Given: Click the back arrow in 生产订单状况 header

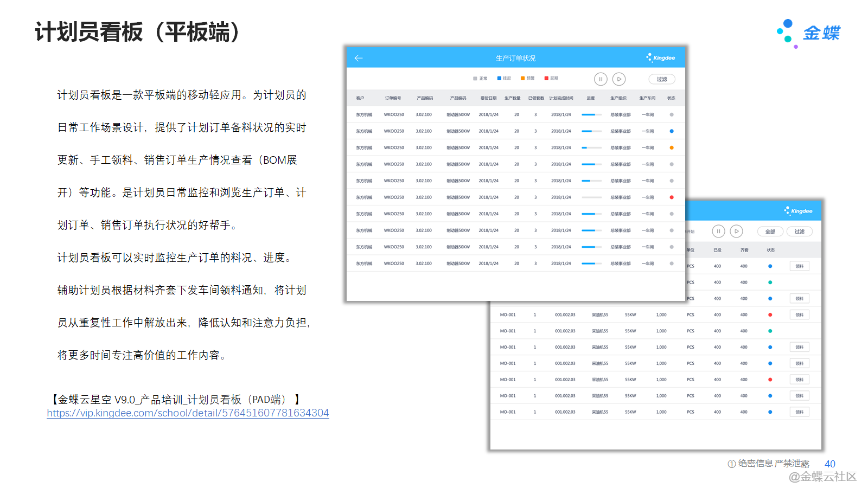Looking at the screenshot, I should click(x=358, y=58).
